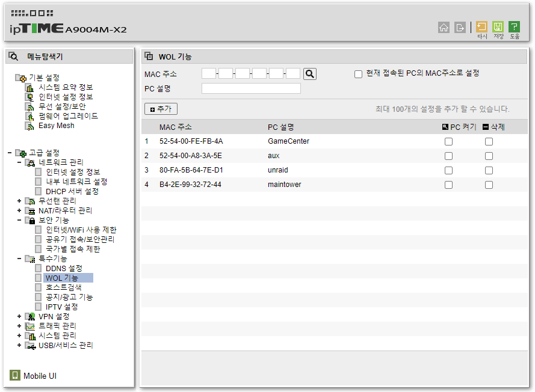Click the VPN 설정 folder icon
Screen dimensions: 535x392
(x=30, y=317)
